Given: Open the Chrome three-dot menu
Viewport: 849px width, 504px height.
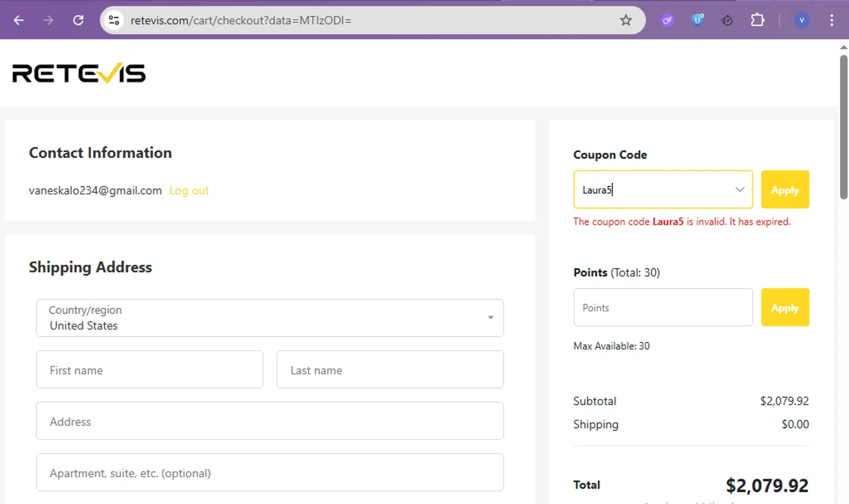Looking at the screenshot, I should pos(831,20).
